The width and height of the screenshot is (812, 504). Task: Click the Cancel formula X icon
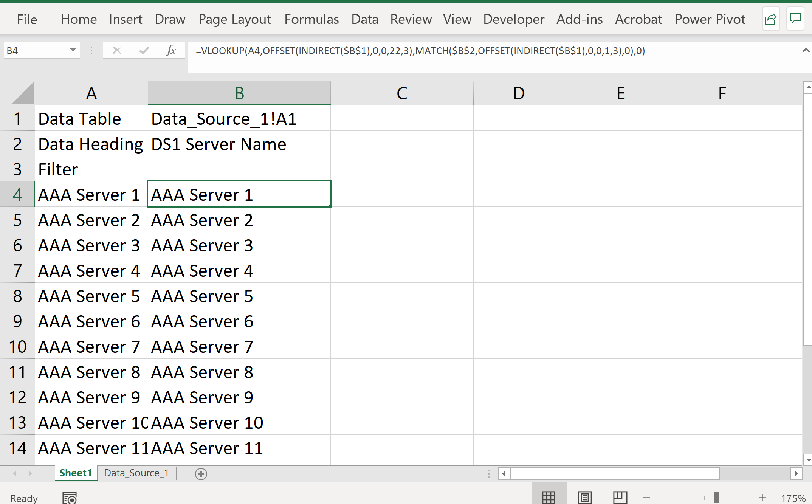(x=117, y=50)
